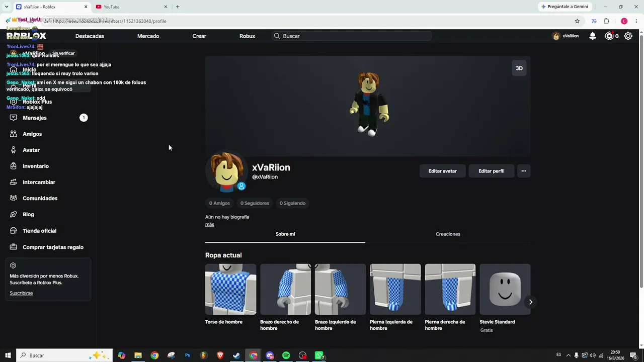Click the translate icon in Chrome toolbar
The height and width of the screenshot is (362, 644).
594,21
